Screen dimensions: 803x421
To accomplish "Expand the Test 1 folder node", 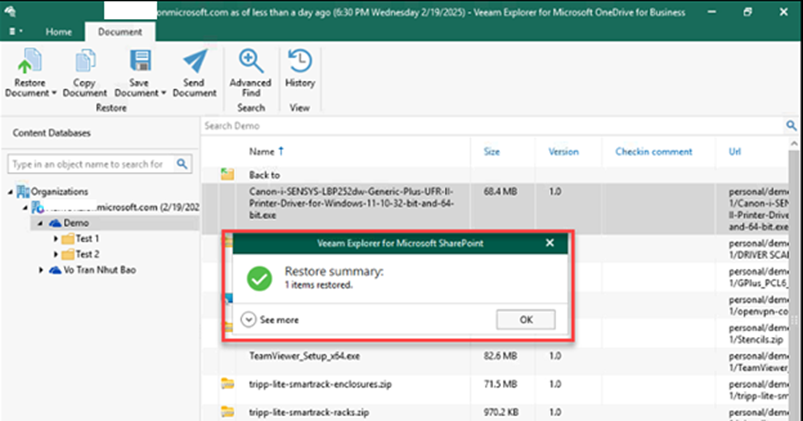I will tap(55, 240).
